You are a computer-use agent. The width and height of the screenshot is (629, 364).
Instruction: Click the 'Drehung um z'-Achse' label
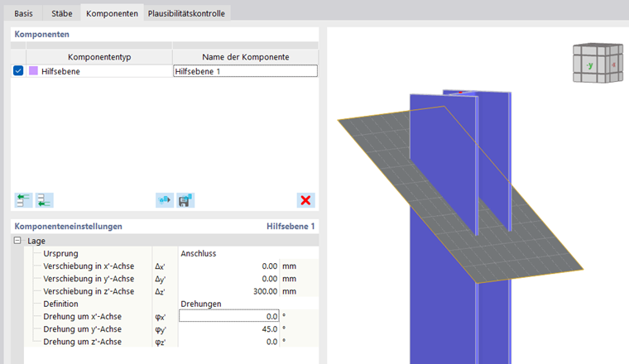pos(82,342)
